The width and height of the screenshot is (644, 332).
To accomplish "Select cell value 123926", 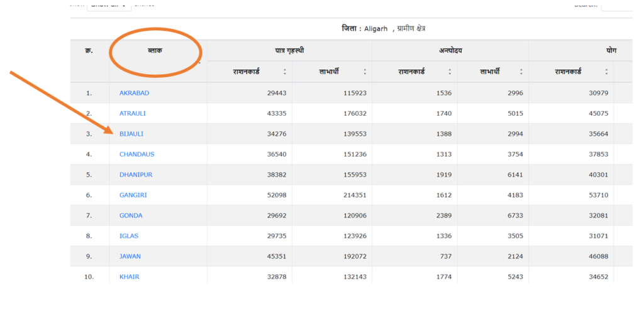I will [355, 236].
